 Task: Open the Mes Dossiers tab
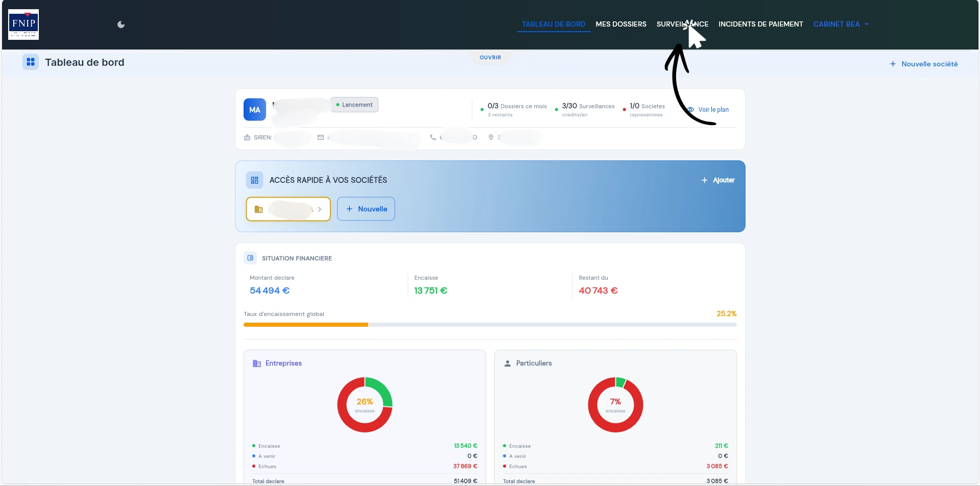[620, 24]
